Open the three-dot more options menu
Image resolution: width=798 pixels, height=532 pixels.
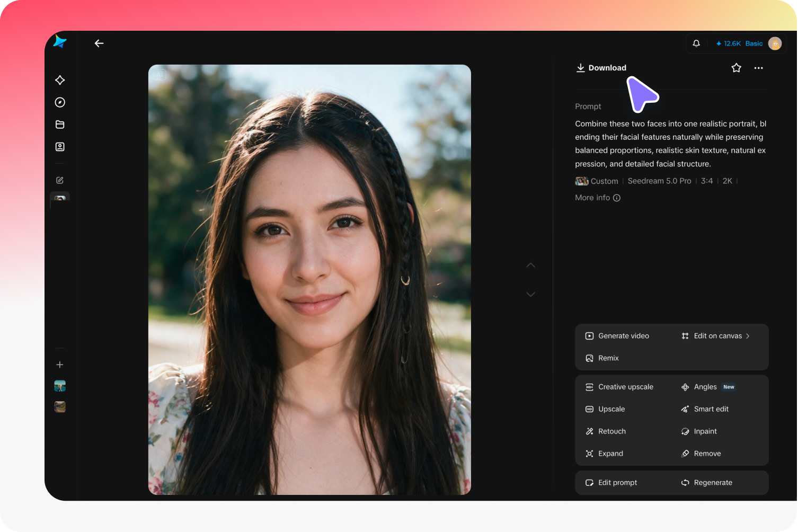pyautogui.click(x=758, y=68)
